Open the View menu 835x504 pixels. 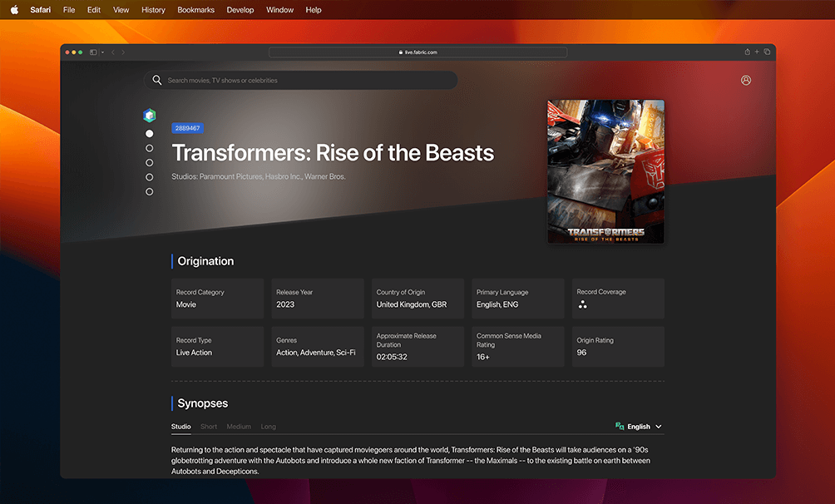121,10
